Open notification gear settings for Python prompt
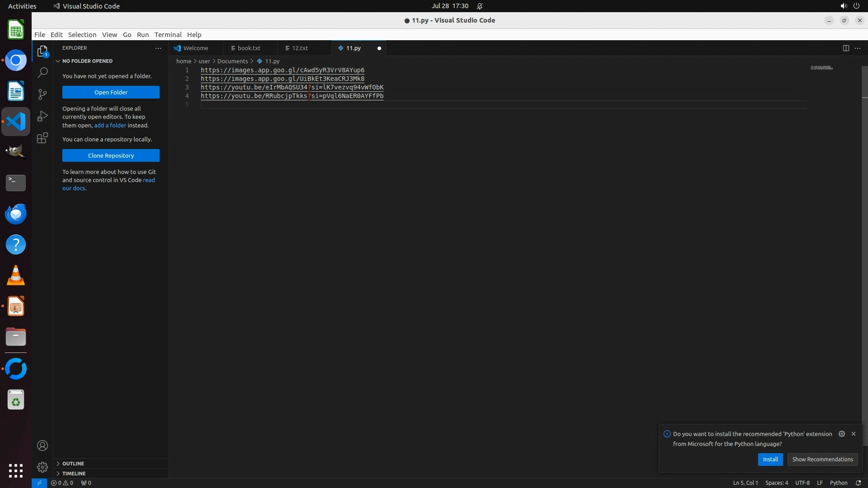The image size is (868, 488). coord(841,434)
